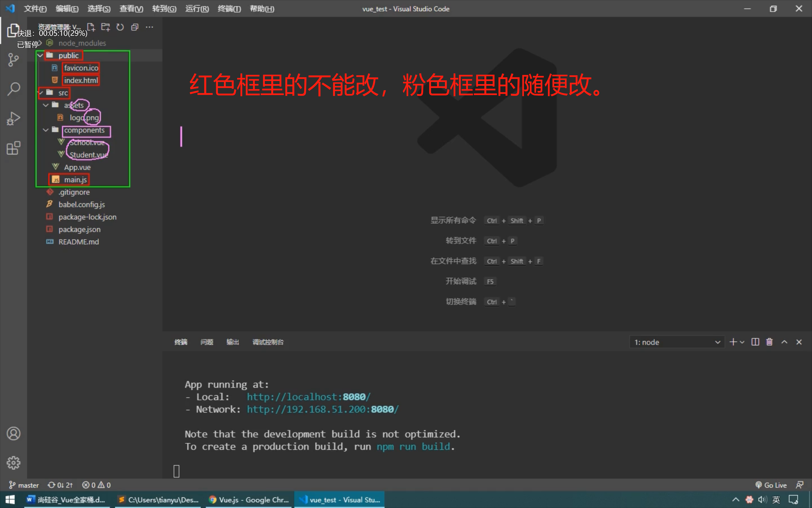Open the 帮助 menu

262,9
